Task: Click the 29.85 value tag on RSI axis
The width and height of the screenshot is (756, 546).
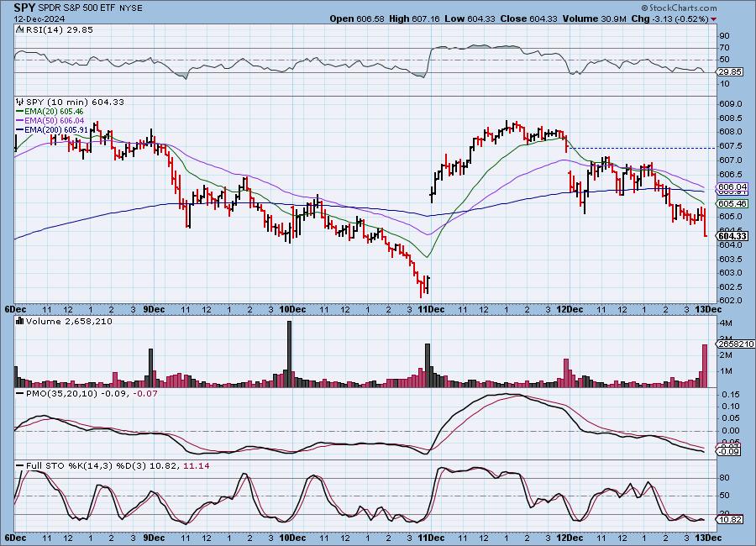Action: click(x=729, y=72)
